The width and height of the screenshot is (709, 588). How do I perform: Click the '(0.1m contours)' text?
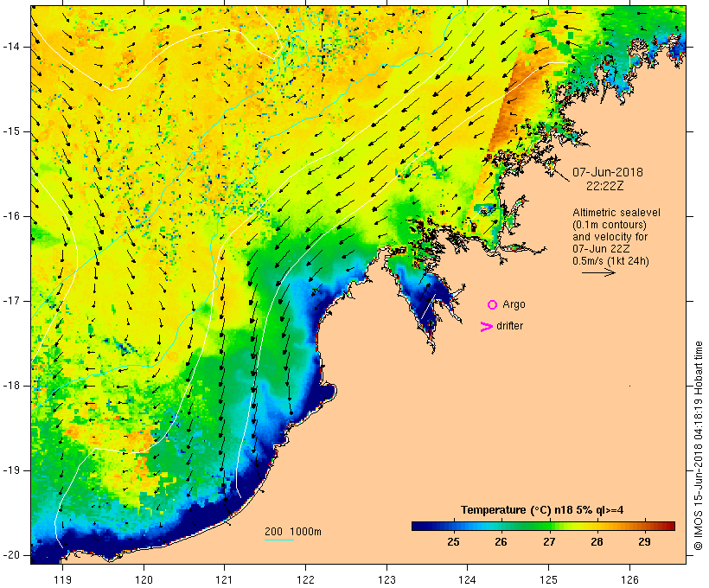610,225
